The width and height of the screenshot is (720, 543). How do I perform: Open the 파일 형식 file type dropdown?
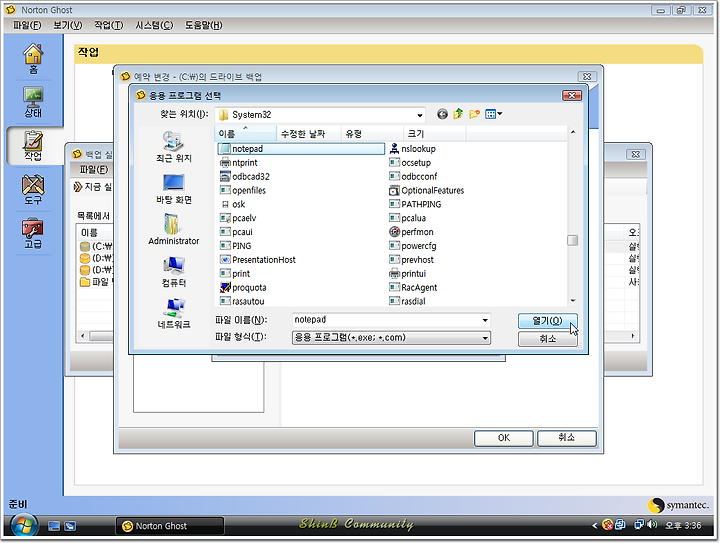click(391, 338)
